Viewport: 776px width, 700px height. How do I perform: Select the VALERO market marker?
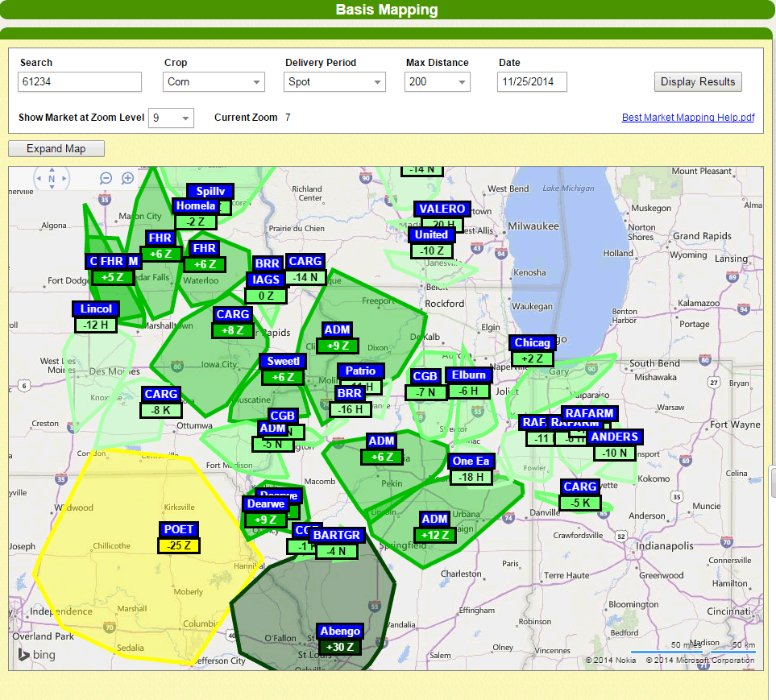pos(442,209)
